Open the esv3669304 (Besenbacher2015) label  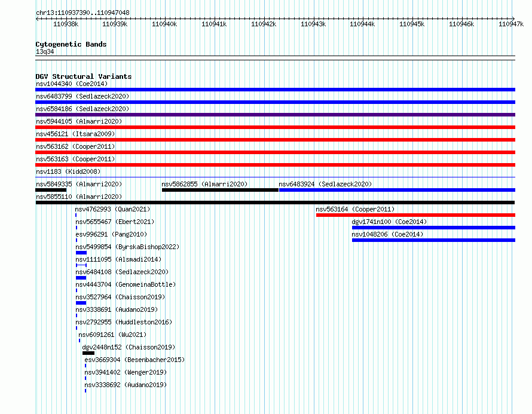pos(134,360)
